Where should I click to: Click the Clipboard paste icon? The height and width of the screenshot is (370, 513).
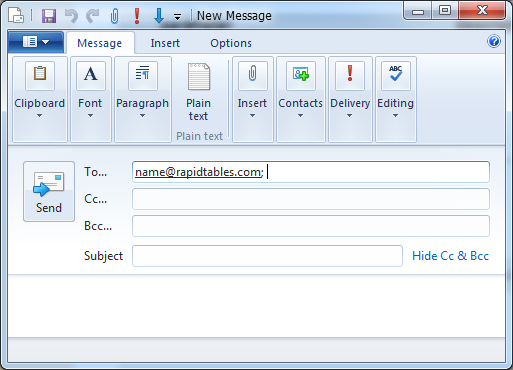40,76
